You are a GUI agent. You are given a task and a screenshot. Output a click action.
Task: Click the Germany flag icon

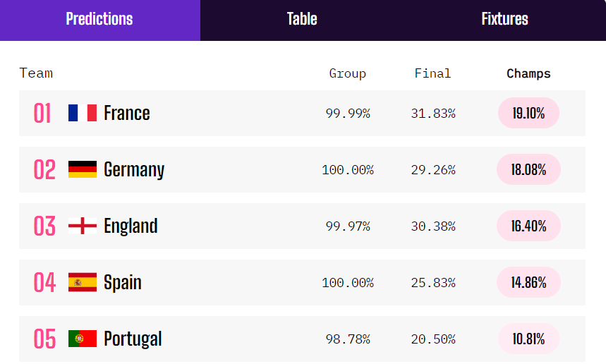click(x=83, y=169)
